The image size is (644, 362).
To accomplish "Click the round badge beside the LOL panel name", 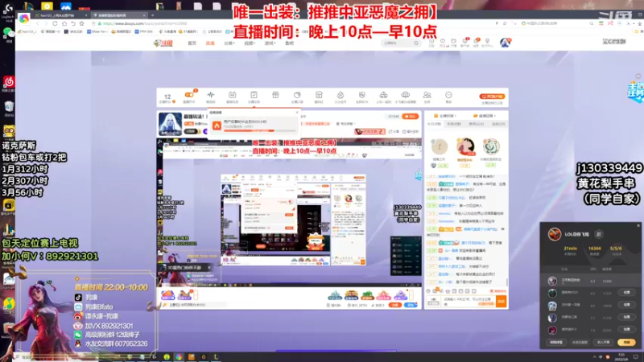I will click(598, 234).
